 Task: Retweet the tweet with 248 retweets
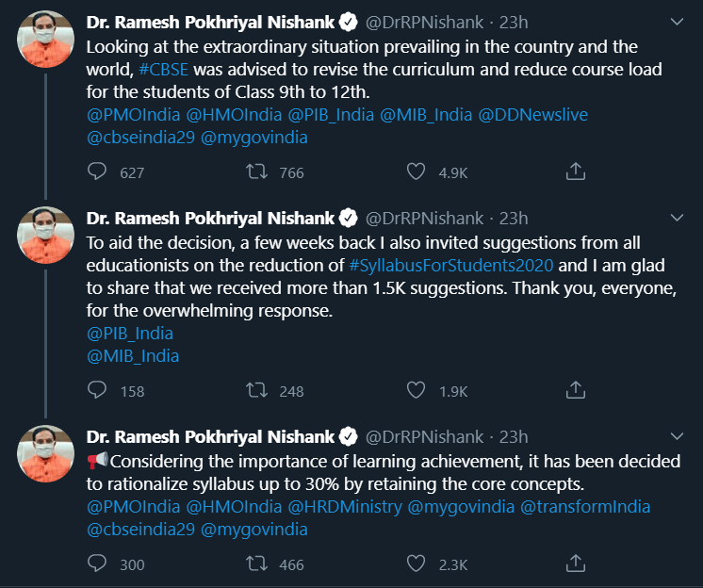click(255, 390)
